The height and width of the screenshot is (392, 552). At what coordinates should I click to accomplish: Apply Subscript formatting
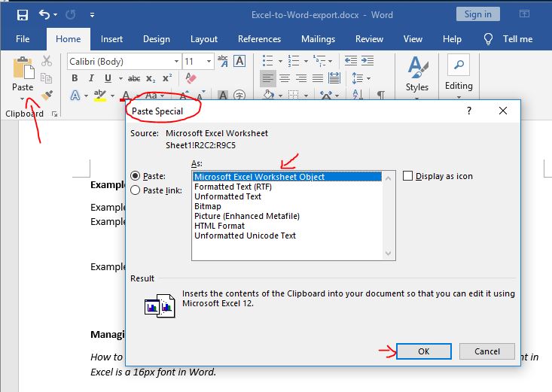pos(151,78)
